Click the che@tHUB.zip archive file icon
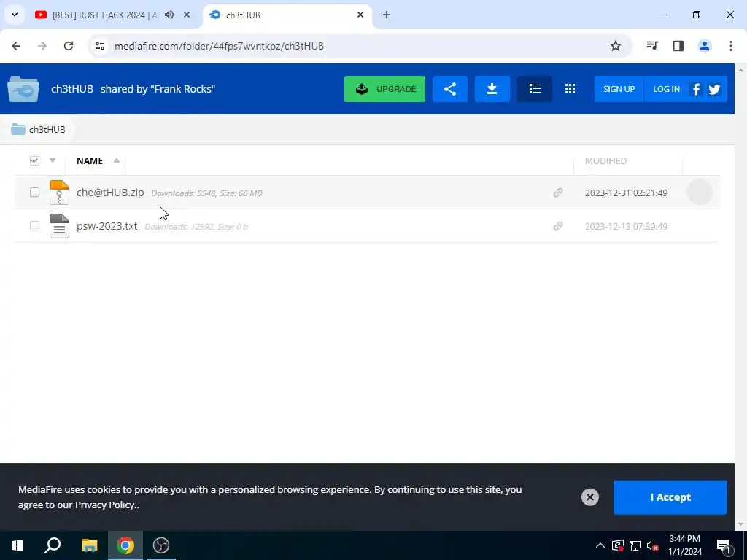This screenshot has width=747, height=560. (59, 192)
